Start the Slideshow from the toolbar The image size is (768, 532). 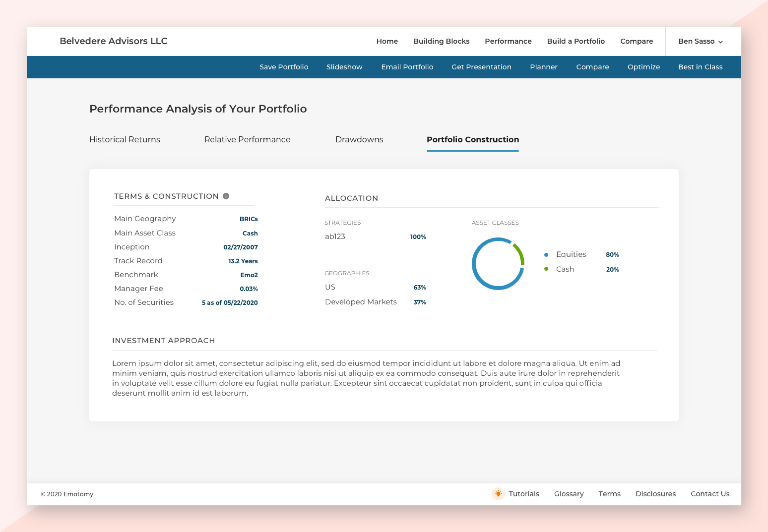tap(344, 67)
